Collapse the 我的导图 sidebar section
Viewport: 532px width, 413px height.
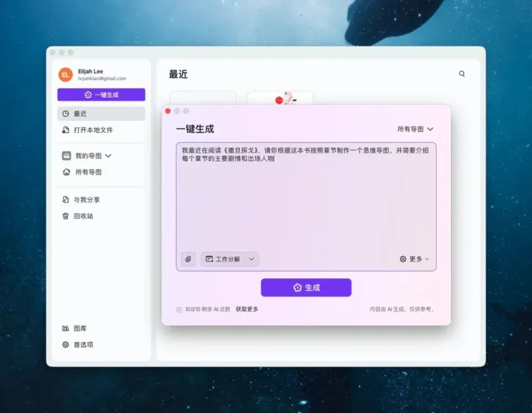point(108,156)
